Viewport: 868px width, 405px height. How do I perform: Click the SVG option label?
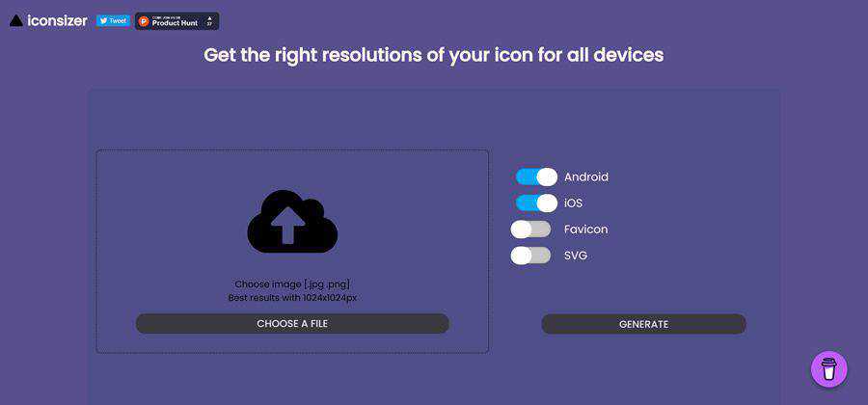(x=576, y=256)
